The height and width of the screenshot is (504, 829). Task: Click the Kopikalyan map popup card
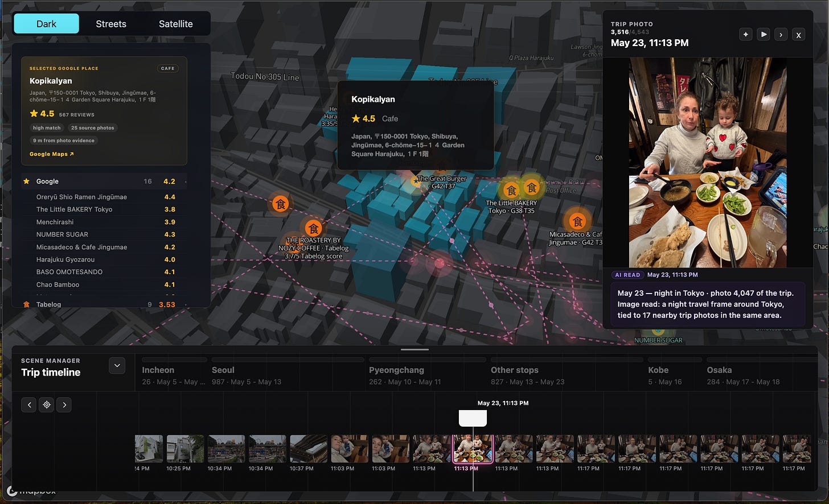click(416, 125)
